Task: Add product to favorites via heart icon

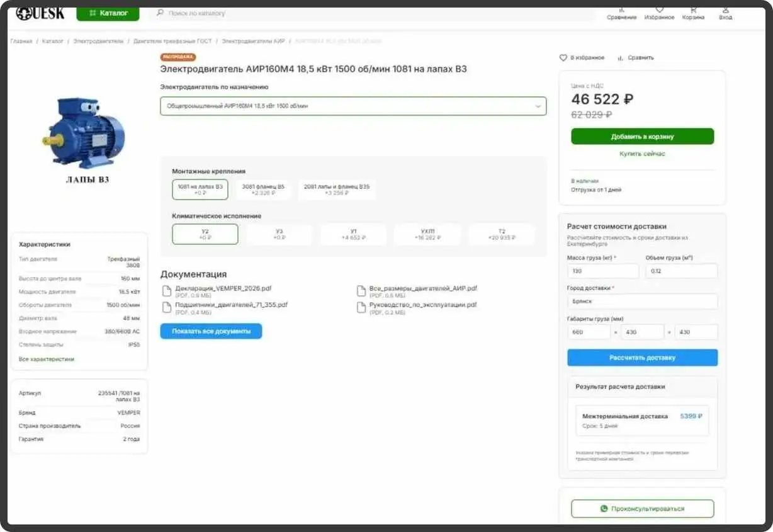Action: [x=563, y=58]
